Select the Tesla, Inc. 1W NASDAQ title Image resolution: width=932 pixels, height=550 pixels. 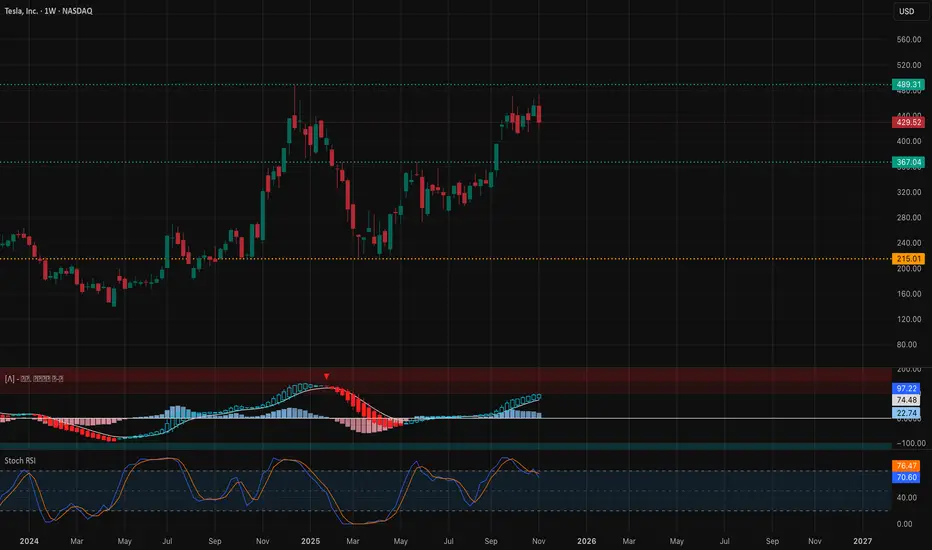pyautogui.click(x=49, y=11)
